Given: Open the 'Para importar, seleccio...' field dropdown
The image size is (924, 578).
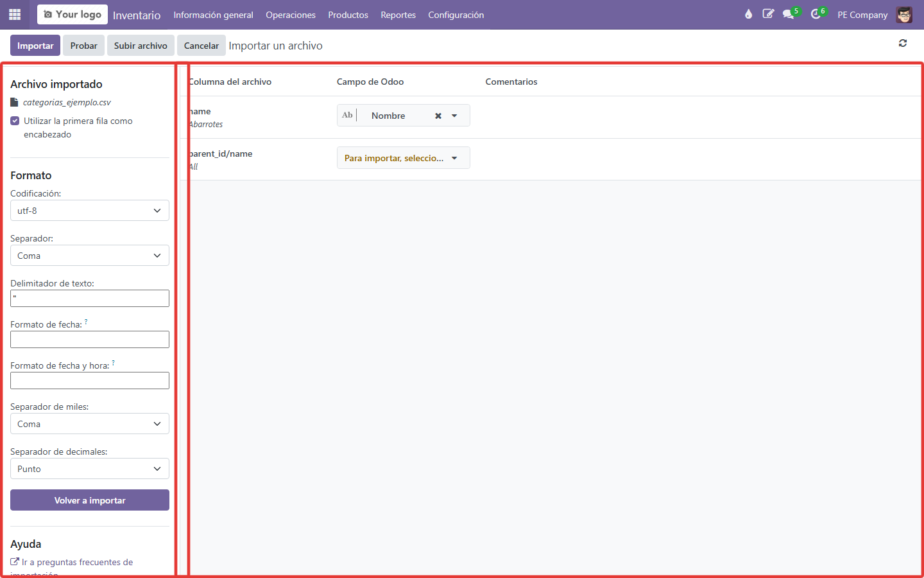Looking at the screenshot, I should [404, 158].
